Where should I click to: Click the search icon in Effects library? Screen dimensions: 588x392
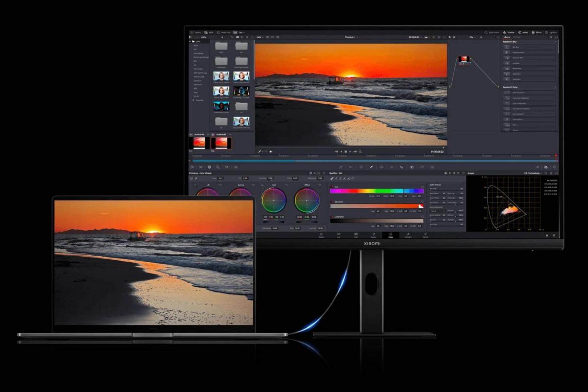click(x=551, y=37)
